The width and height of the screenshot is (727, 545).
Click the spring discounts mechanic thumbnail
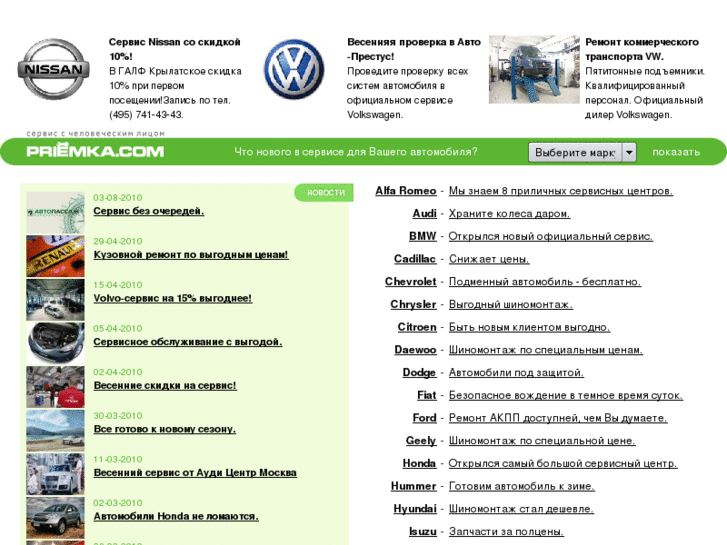point(55,387)
